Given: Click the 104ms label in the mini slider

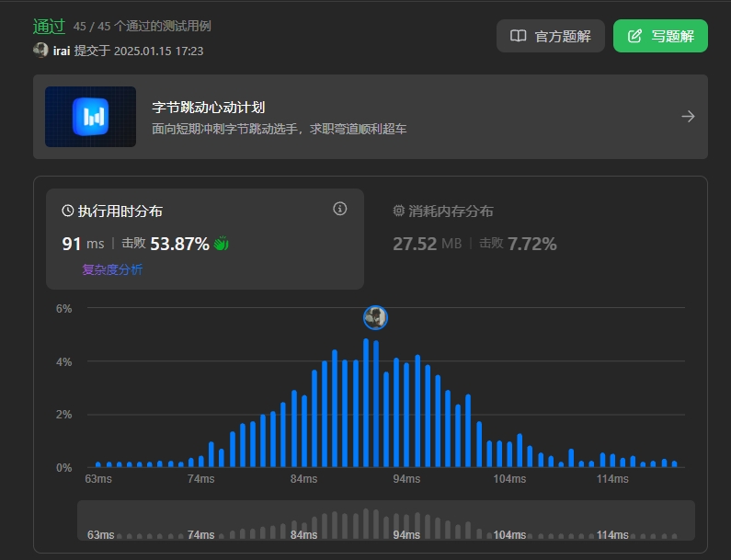Looking at the screenshot, I should pyautogui.click(x=509, y=535).
